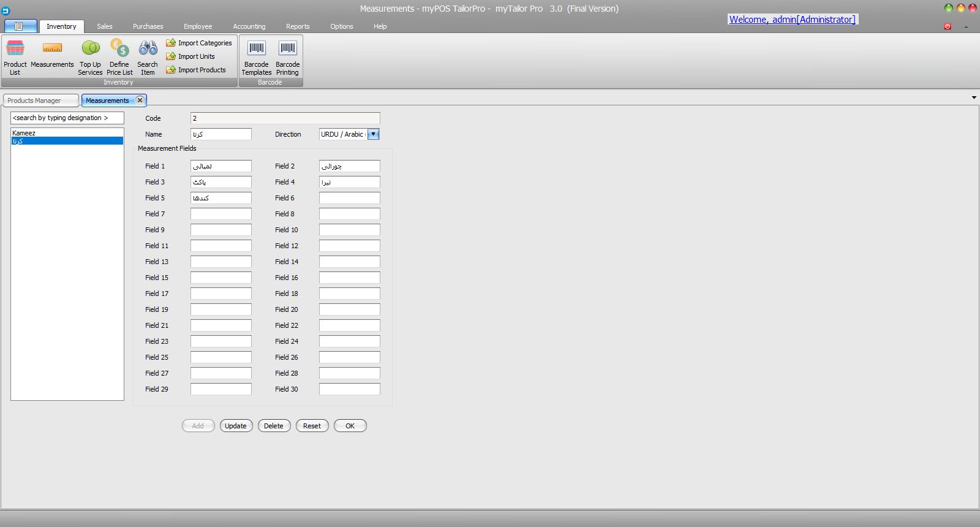Expand the tab list arrow at right
The height and width of the screenshot is (527, 980).
click(x=974, y=97)
